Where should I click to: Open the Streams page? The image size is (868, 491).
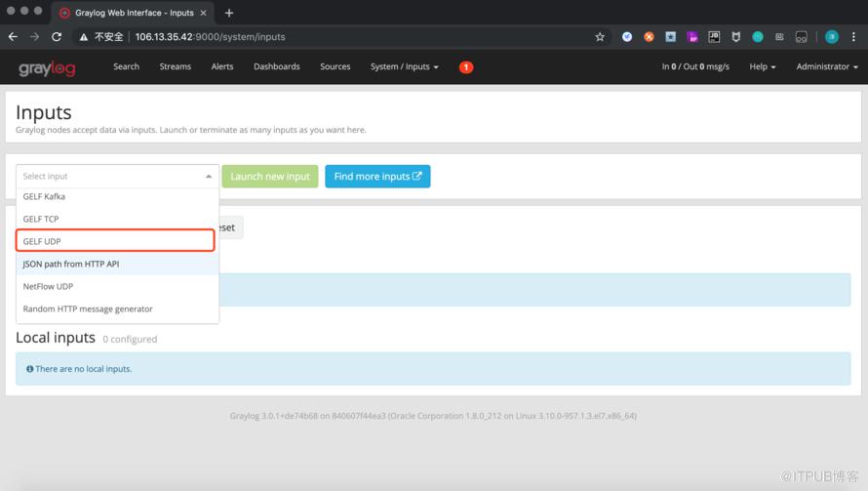175,66
